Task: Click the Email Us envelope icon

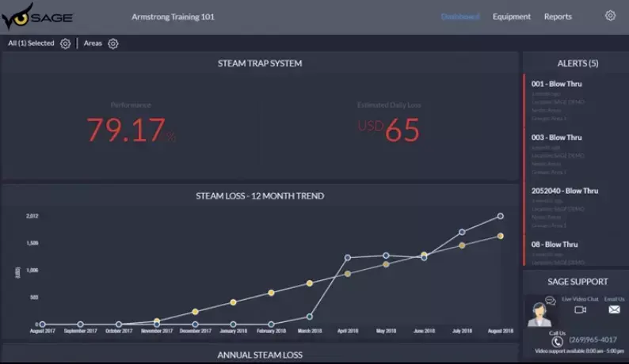Action: click(x=614, y=310)
